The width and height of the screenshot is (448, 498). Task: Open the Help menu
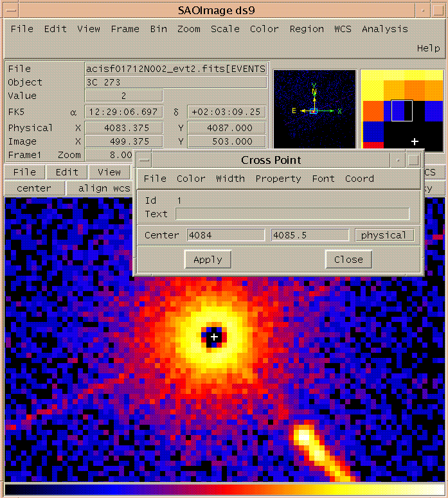click(x=428, y=48)
